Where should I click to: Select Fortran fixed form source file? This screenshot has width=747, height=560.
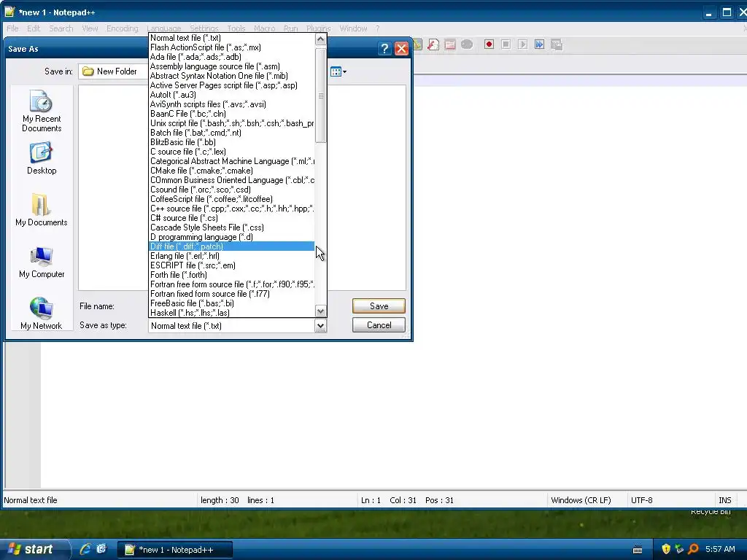[x=231, y=294]
